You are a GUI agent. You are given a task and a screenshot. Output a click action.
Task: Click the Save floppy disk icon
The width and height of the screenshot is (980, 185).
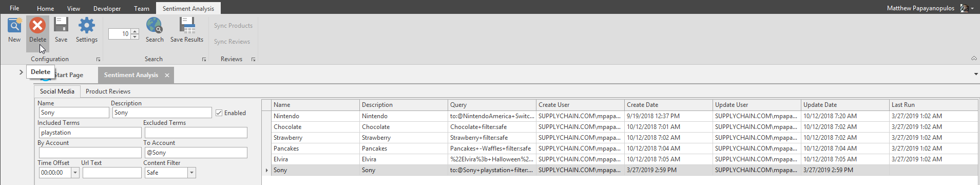pos(61,25)
